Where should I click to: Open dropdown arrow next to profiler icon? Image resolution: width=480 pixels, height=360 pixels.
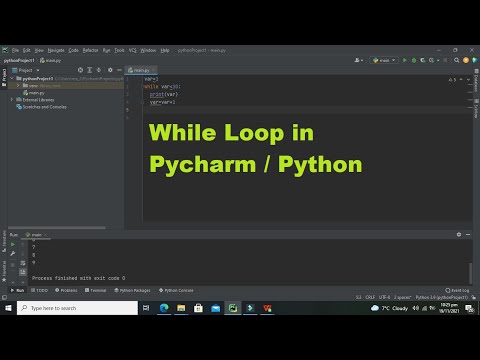pyautogui.click(x=438, y=60)
